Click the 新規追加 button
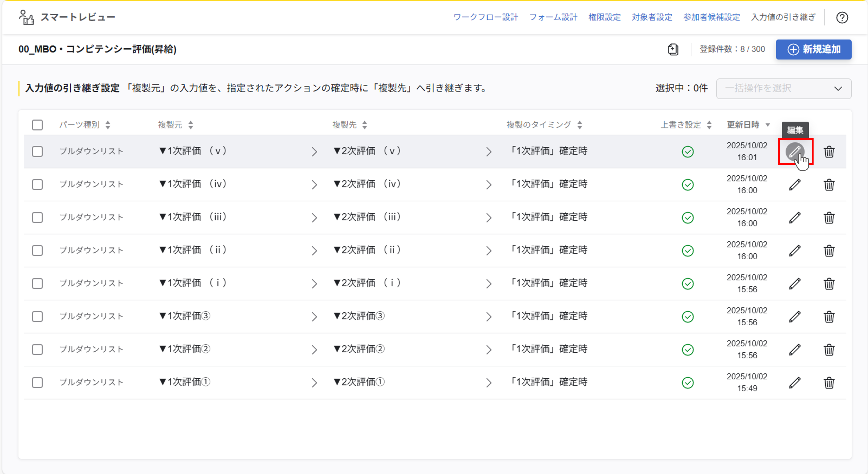The height and width of the screenshot is (474, 868). tap(813, 49)
